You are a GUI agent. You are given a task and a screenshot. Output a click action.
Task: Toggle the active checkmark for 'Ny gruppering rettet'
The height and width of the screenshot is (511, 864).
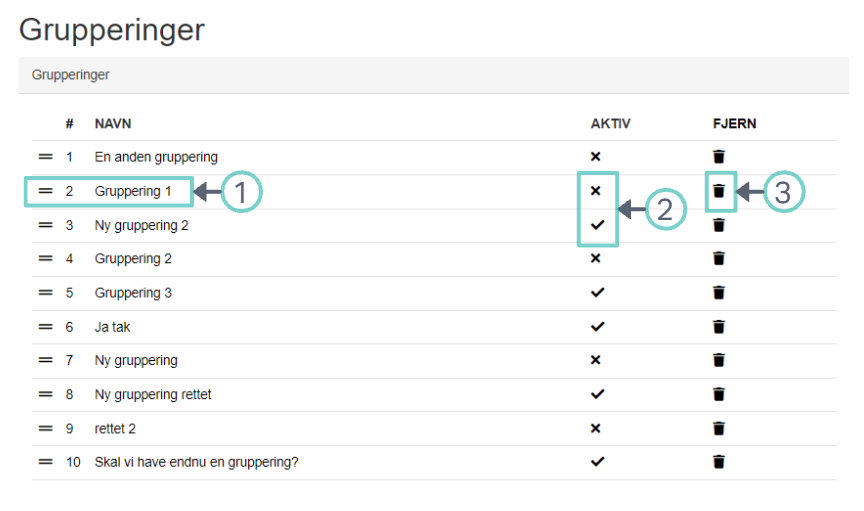597,395
